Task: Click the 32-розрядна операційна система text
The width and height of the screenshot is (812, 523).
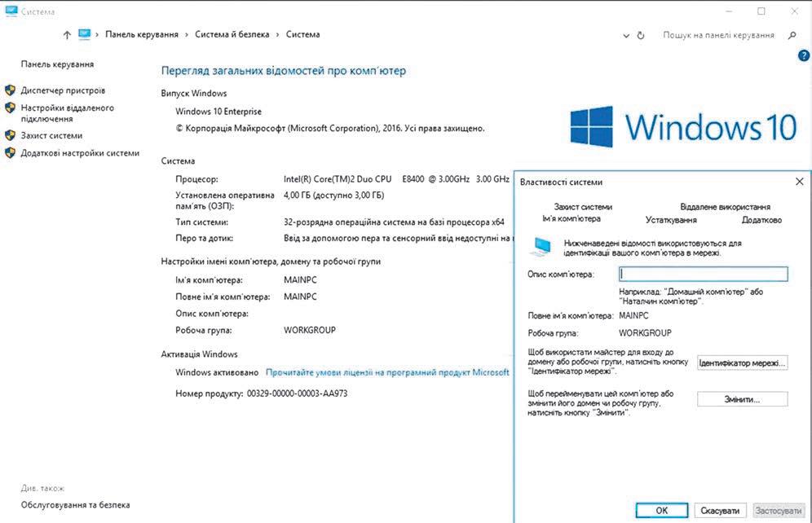Action: click(394, 222)
